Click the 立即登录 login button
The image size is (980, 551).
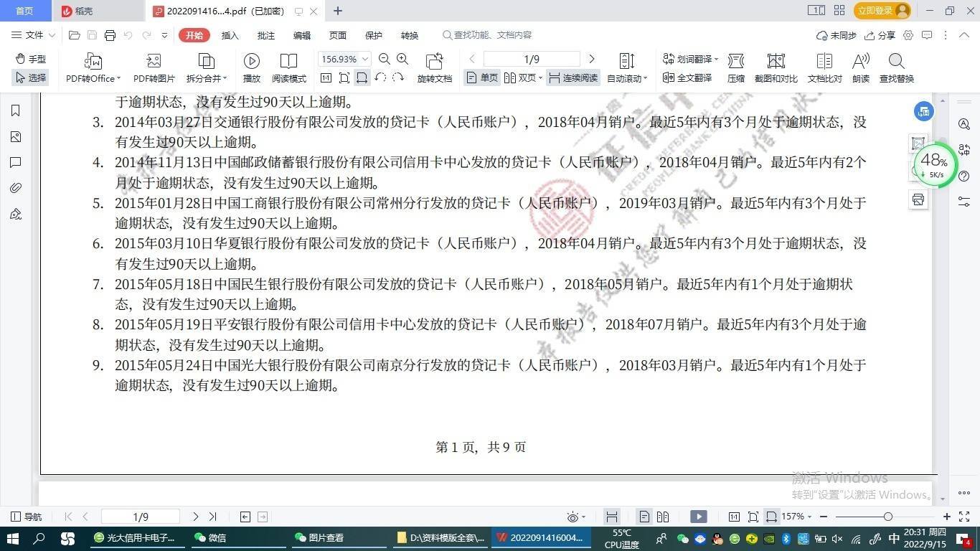coord(882,11)
